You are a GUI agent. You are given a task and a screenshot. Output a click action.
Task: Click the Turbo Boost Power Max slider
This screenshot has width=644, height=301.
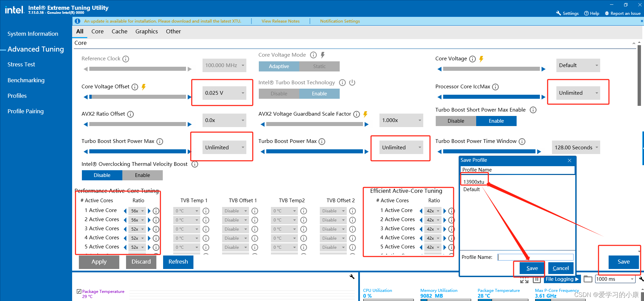tap(314, 152)
